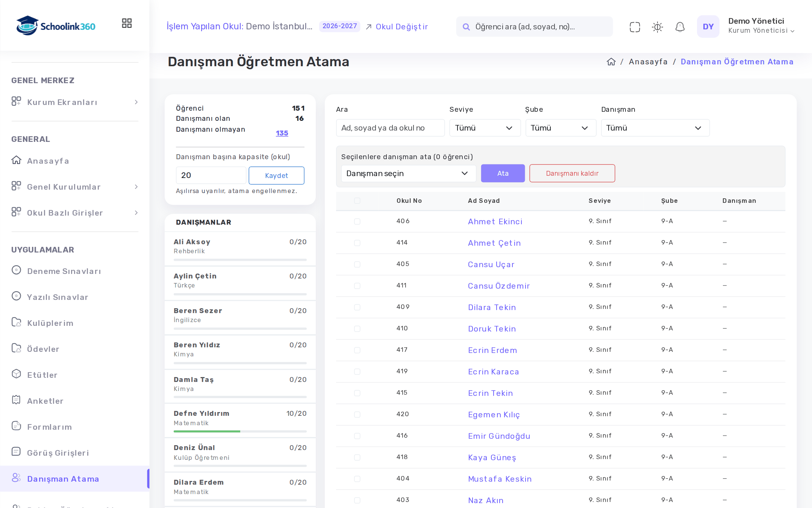Click the student search magnifier icon
This screenshot has height=508, width=812.
(466, 27)
